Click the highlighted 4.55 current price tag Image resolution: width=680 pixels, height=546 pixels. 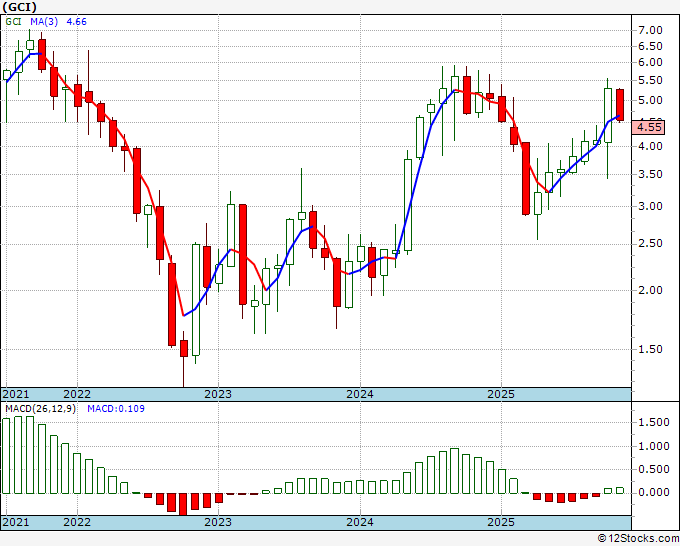click(x=649, y=128)
